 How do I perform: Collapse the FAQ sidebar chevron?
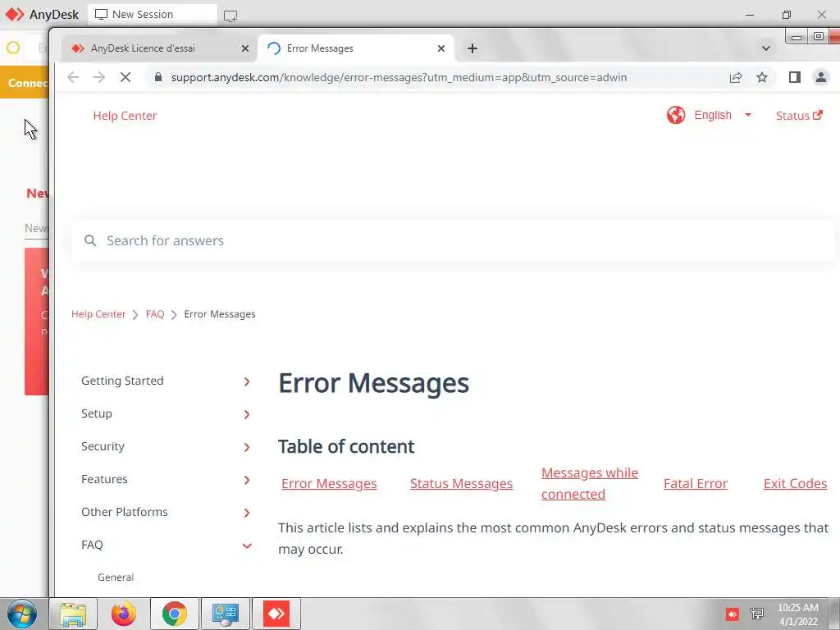pos(246,546)
